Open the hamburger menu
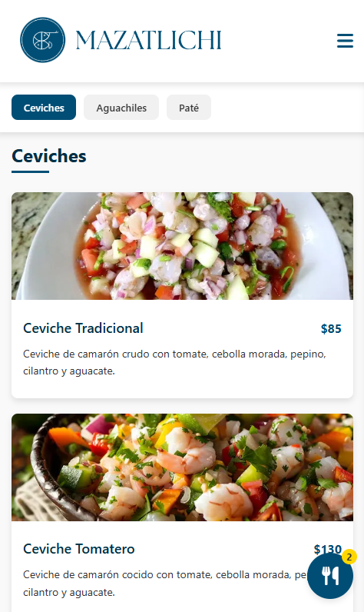This screenshot has width=364, height=612. point(345,41)
